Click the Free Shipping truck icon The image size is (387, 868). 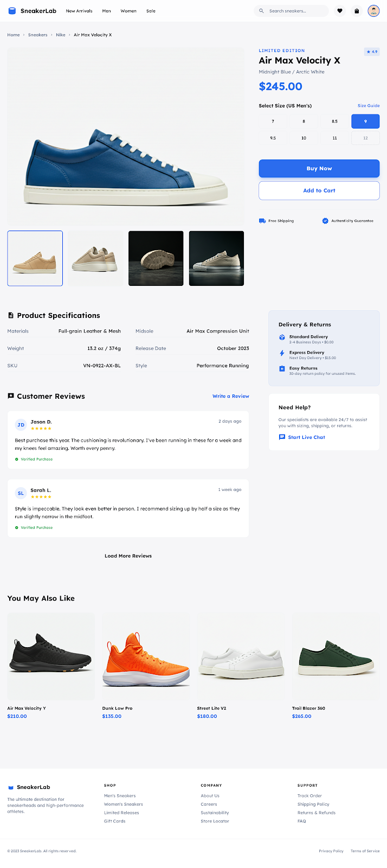point(262,221)
